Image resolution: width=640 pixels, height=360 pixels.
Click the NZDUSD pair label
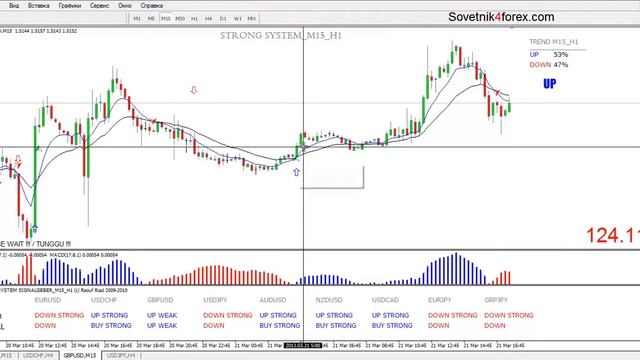click(329, 300)
